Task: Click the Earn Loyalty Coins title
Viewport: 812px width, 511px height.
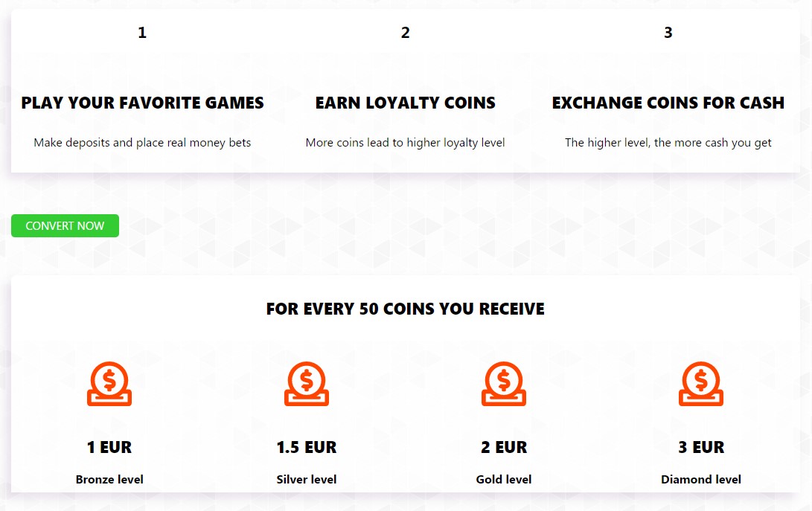Action: coord(406,103)
